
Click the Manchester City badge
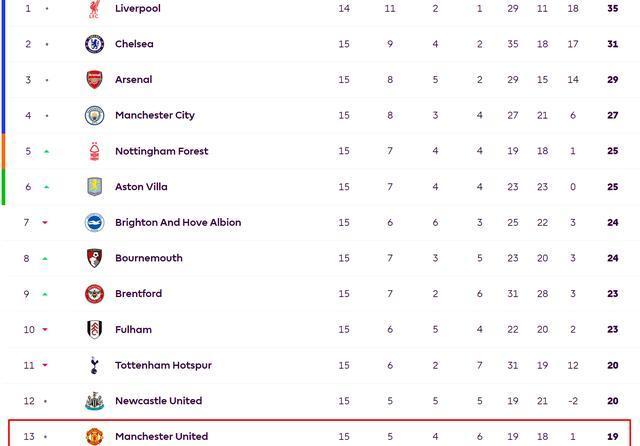click(94, 115)
